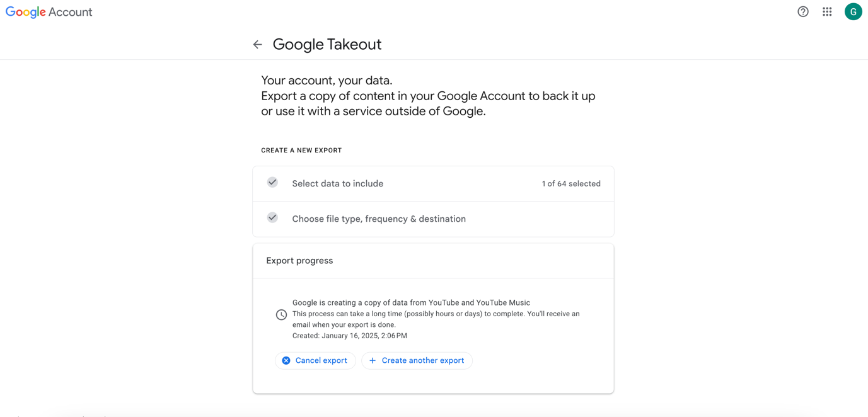This screenshot has width=868, height=417.
Task: Click the X icon in Cancel export
Action: [286, 361]
